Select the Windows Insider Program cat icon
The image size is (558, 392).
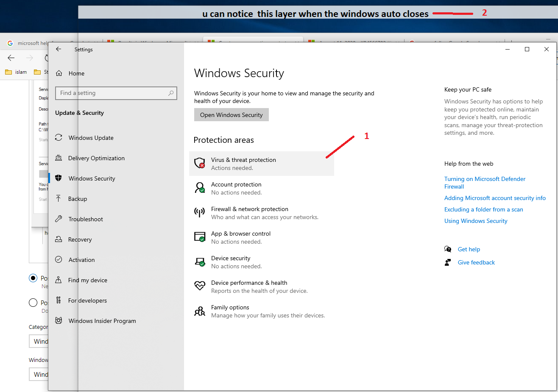[59, 321]
